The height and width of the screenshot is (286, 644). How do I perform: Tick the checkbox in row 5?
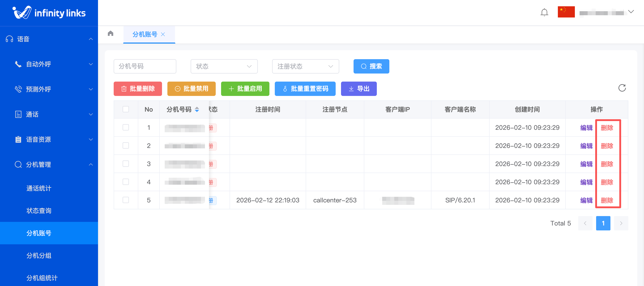tap(126, 200)
